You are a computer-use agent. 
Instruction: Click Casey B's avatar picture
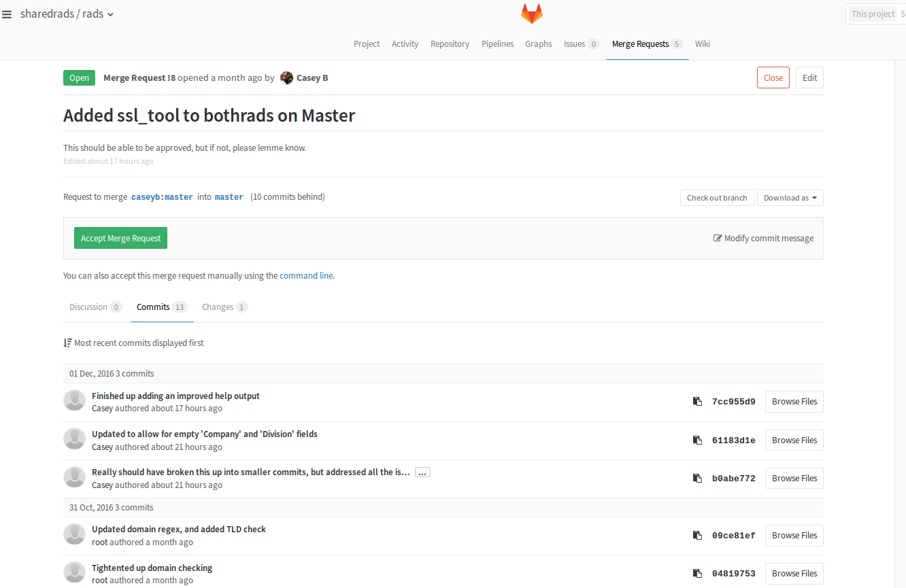286,77
